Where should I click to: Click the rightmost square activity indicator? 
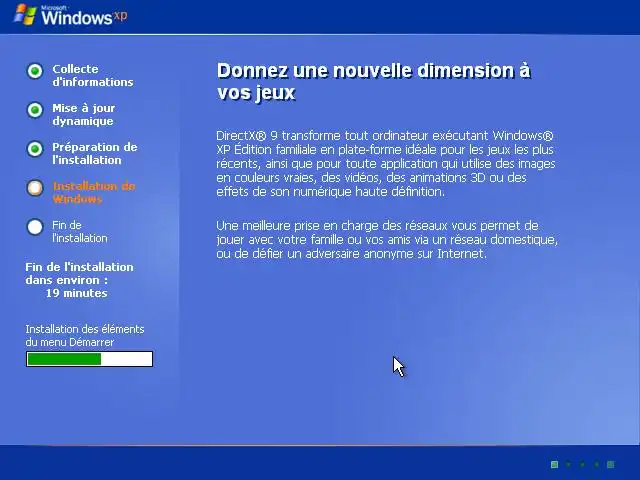(x=611, y=464)
